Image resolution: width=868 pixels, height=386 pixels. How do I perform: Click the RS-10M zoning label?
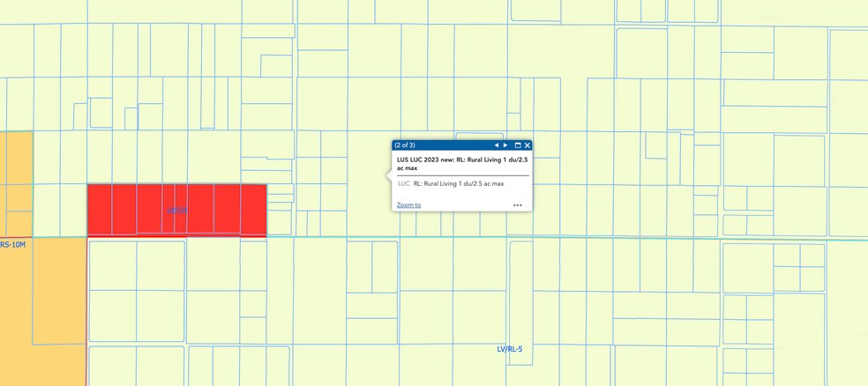tap(13, 245)
